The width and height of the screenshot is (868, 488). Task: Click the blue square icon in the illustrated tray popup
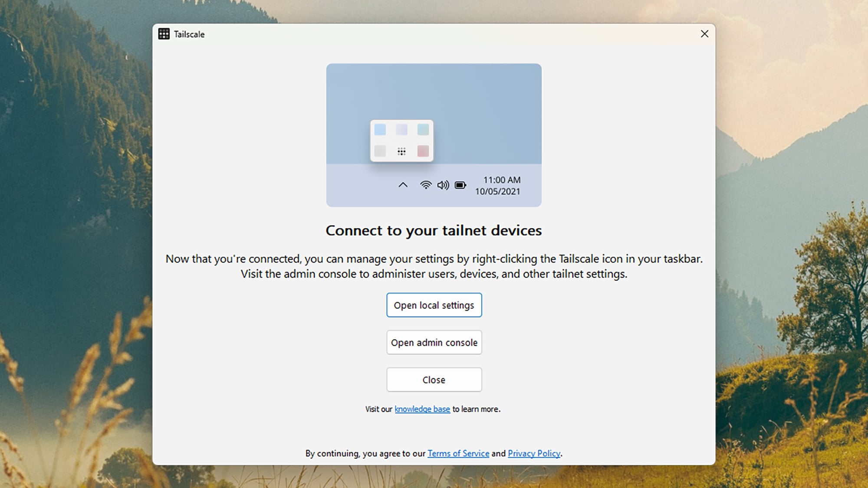point(380,129)
